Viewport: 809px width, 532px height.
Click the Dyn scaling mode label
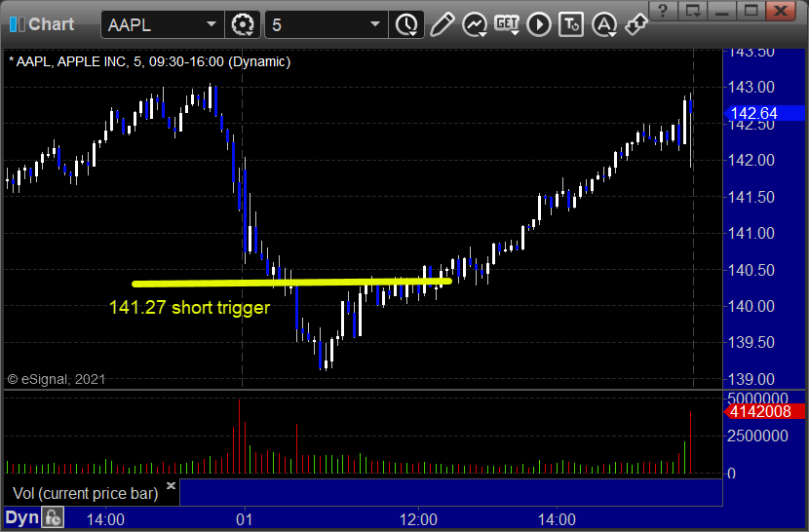pyautogui.click(x=22, y=517)
